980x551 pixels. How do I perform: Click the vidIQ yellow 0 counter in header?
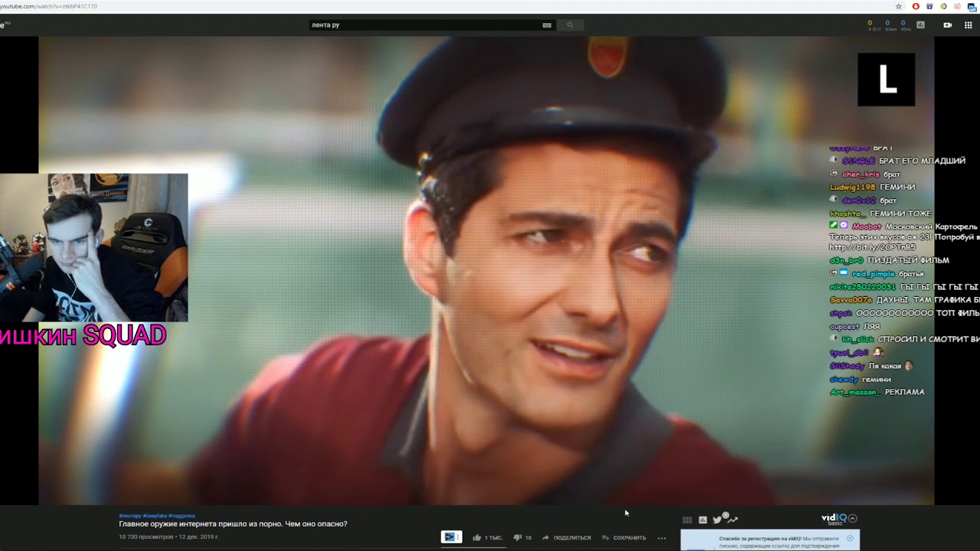870,24
